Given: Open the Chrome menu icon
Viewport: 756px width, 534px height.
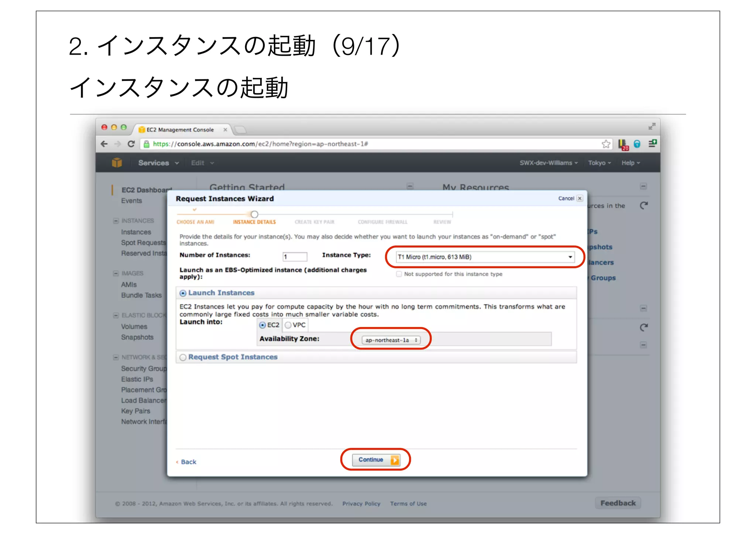Looking at the screenshot, I should click(x=652, y=144).
